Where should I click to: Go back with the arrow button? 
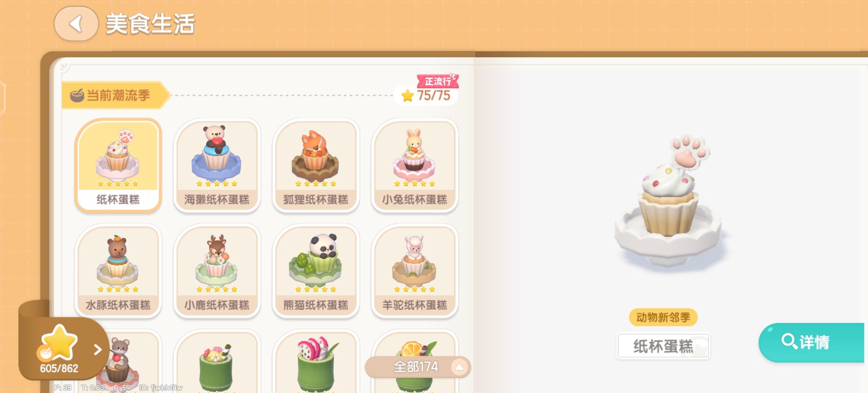76,24
